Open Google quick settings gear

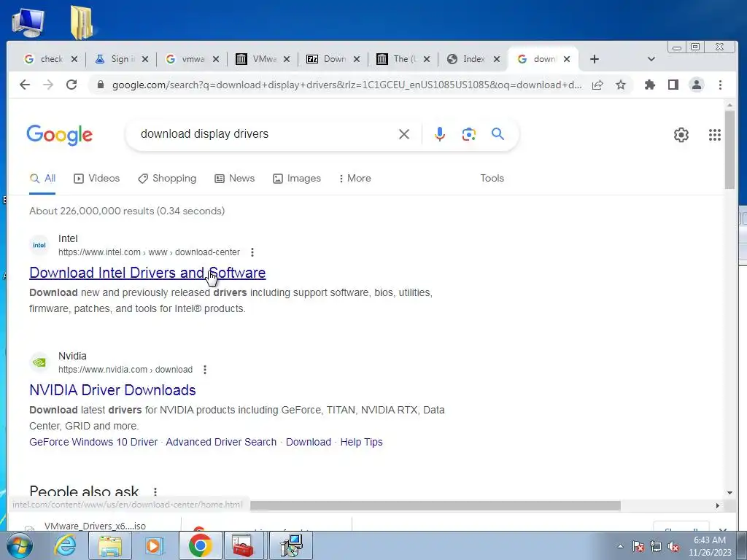681,135
